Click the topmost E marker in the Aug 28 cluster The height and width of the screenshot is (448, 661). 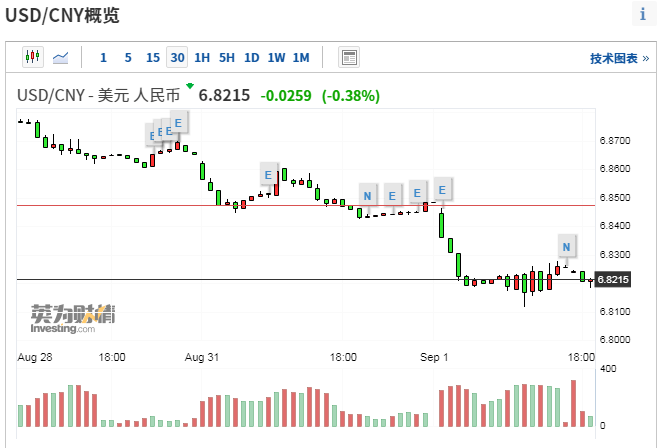click(178, 124)
